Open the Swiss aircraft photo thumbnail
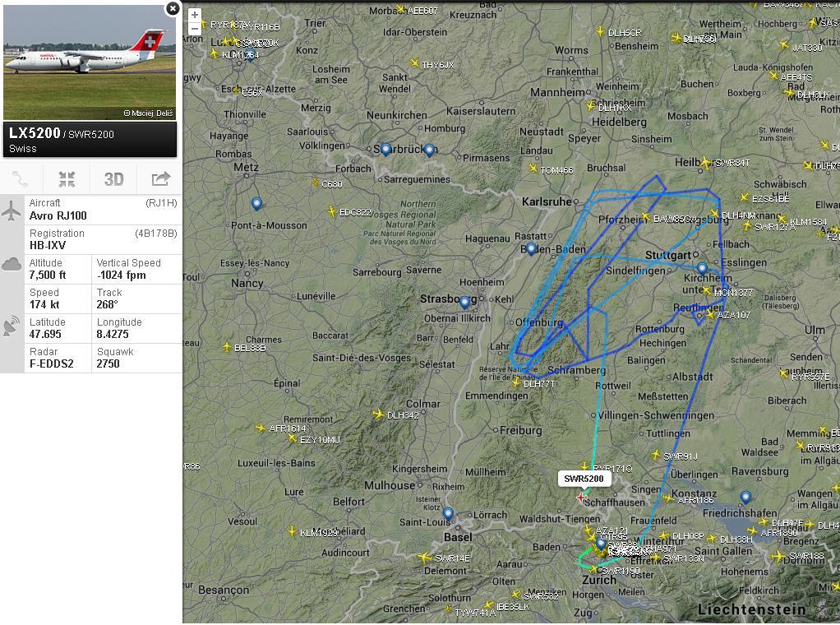Image resolution: width=840 pixels, height=625 pixels. tap(90, 62)
